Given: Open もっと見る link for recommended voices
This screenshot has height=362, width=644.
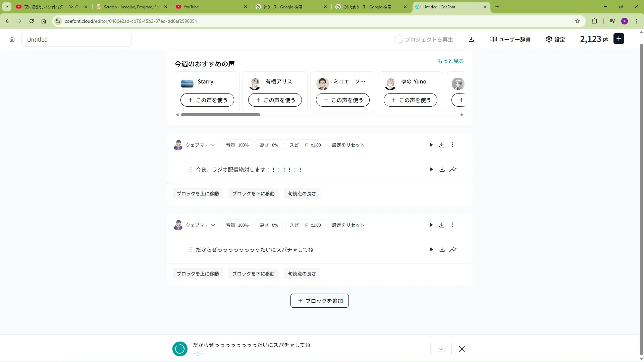Looking at the screenshot, I should pos(450,61).
